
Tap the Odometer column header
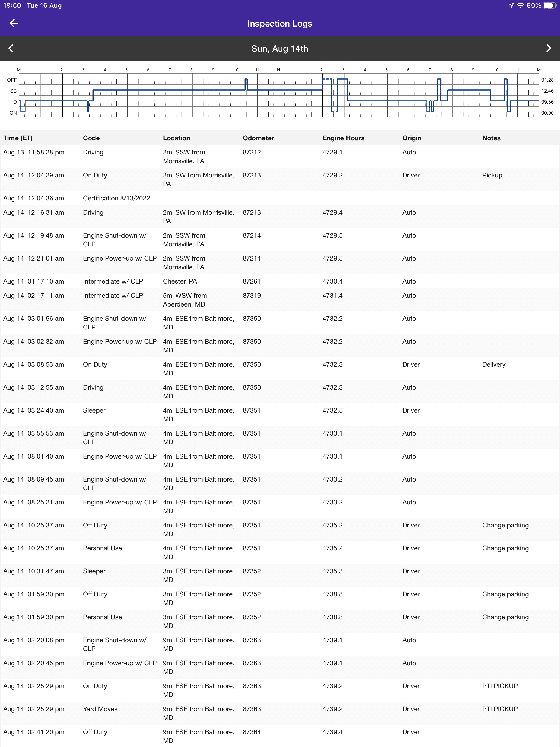click(258, 138)
